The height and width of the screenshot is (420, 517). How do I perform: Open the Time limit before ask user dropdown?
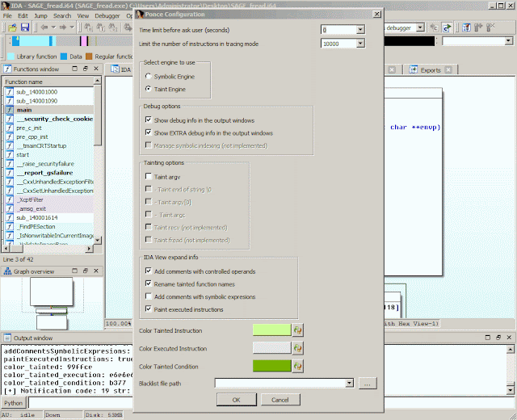tap(360, 30)
